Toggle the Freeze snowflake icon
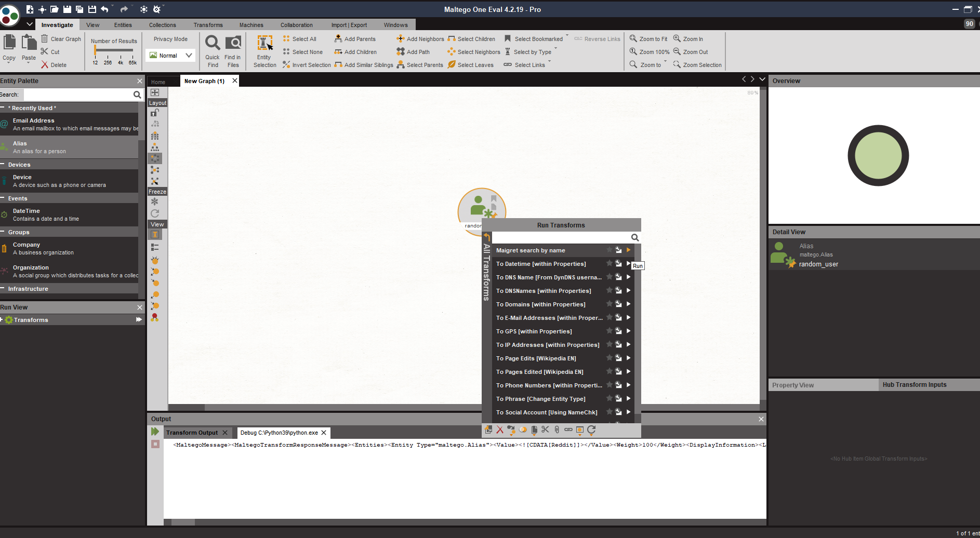The image size is (980, 538). pyautogui.click(x=155, y=201)
